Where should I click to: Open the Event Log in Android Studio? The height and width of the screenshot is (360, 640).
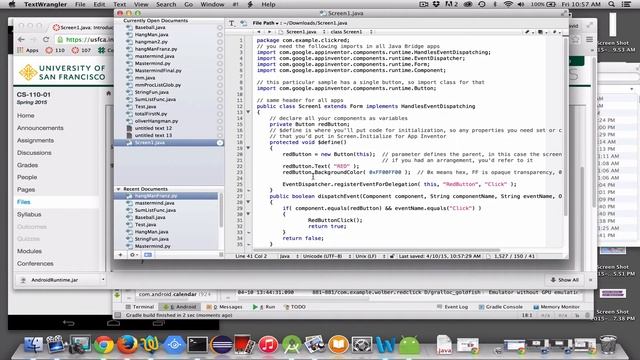pos(452,307)
